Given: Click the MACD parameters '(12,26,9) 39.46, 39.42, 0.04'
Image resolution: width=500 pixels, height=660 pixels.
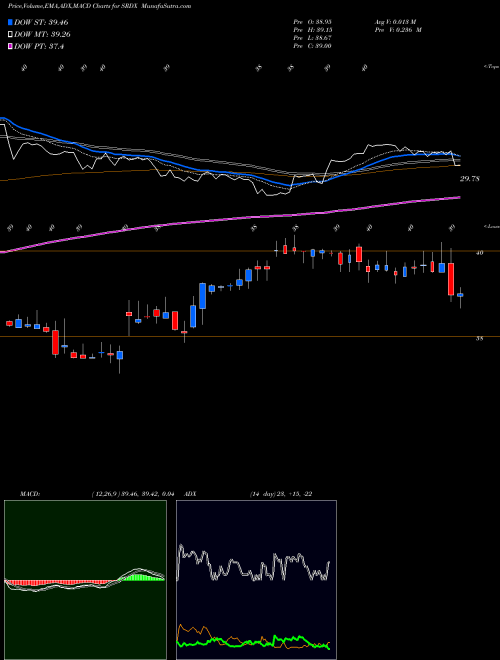Looking at the screenshot, I should pyautogui.click(x=133, y=494).
